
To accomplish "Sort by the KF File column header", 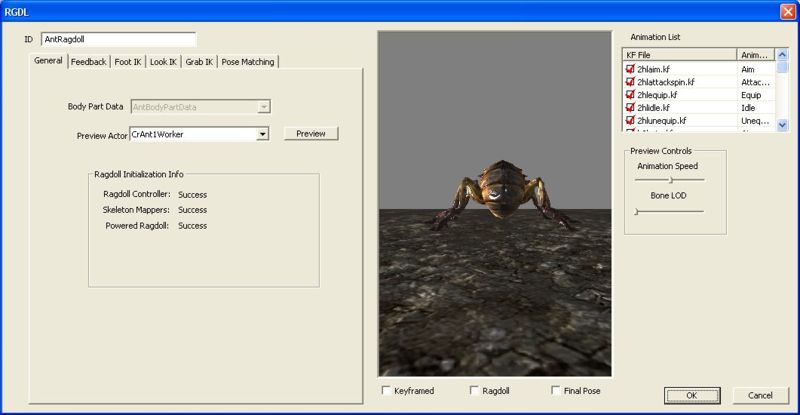I will 680,55.
